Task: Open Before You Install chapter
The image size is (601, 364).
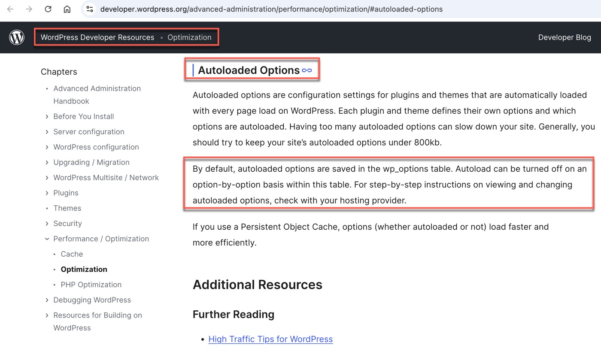Action: click(83, 116)
